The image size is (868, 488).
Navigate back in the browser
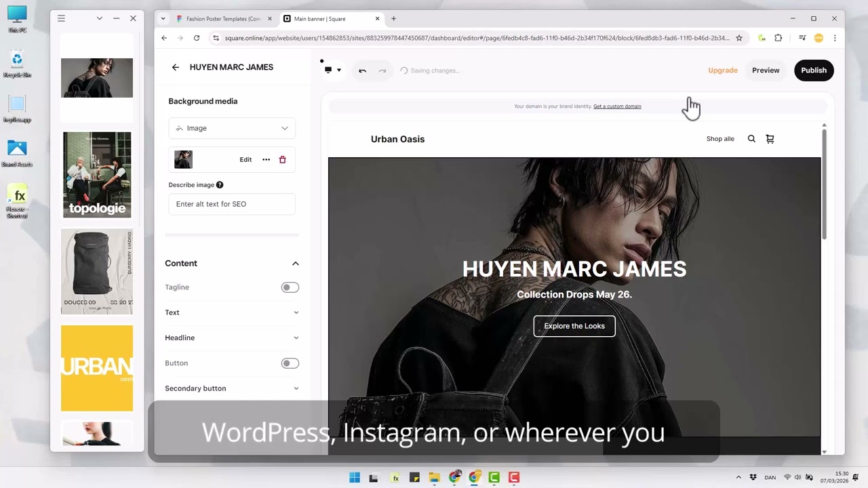(164, 38)
